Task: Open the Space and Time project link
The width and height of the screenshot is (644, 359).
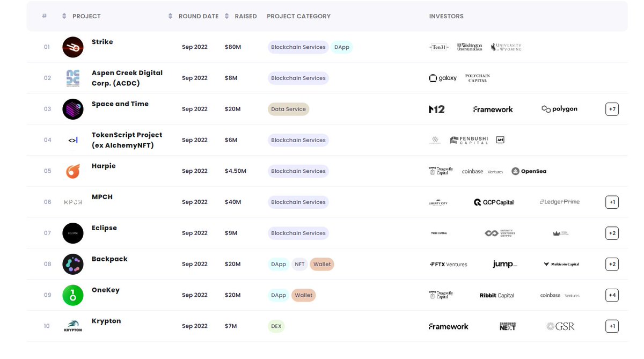Action: click(120, 104)
